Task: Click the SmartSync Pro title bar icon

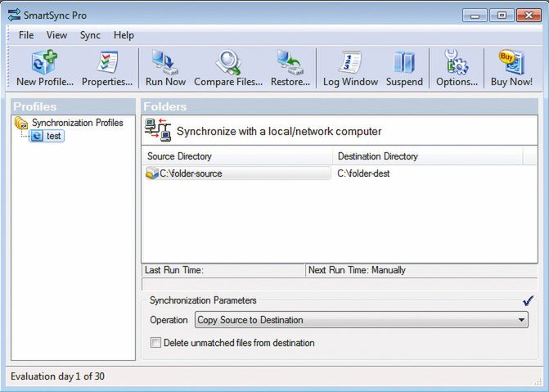Action: pos(14,15)
